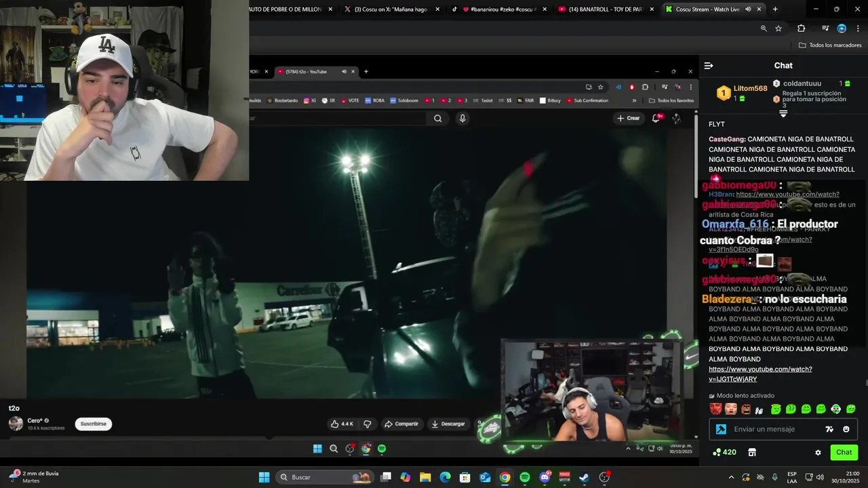Expand the gift subs leaderboard
Screen dimensions: 868x488
[783, 114]
